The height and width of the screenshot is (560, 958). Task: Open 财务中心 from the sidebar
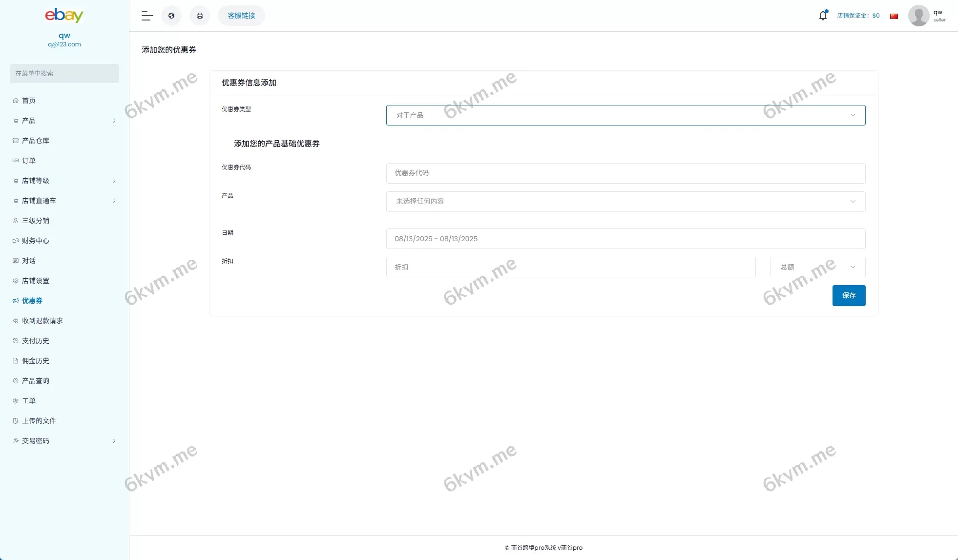coord(35,240)
